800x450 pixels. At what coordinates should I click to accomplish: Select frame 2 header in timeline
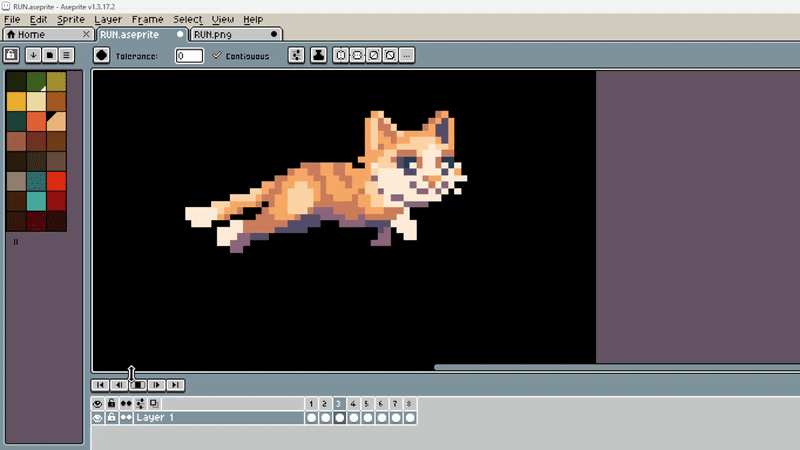325,404
